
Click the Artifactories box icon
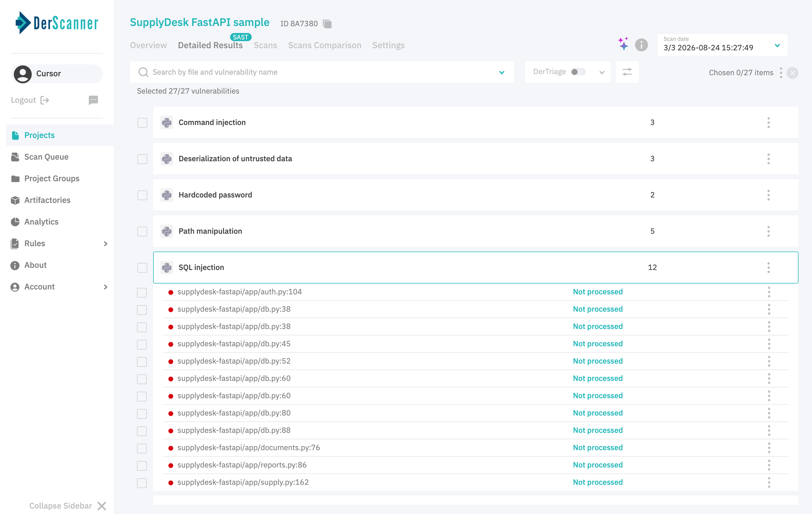coord(15,200)
